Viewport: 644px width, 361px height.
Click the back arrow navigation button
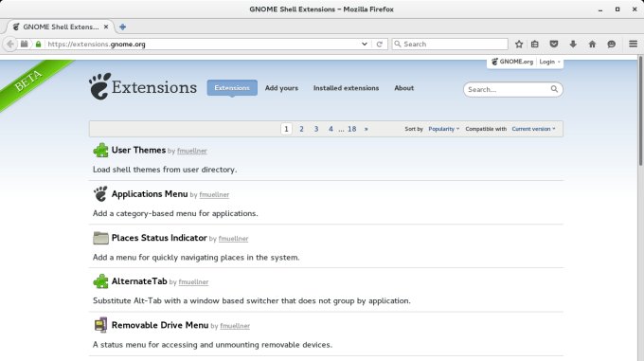point(9,44)
